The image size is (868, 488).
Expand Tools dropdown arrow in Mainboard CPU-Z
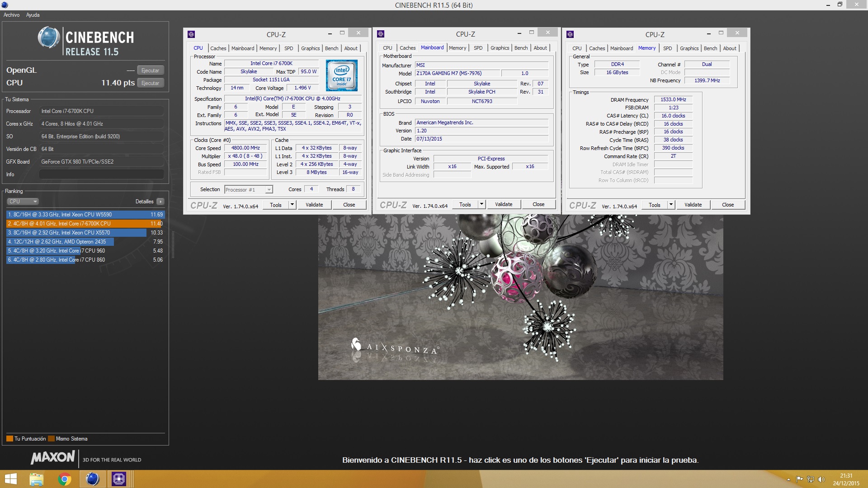coord(481,205)
